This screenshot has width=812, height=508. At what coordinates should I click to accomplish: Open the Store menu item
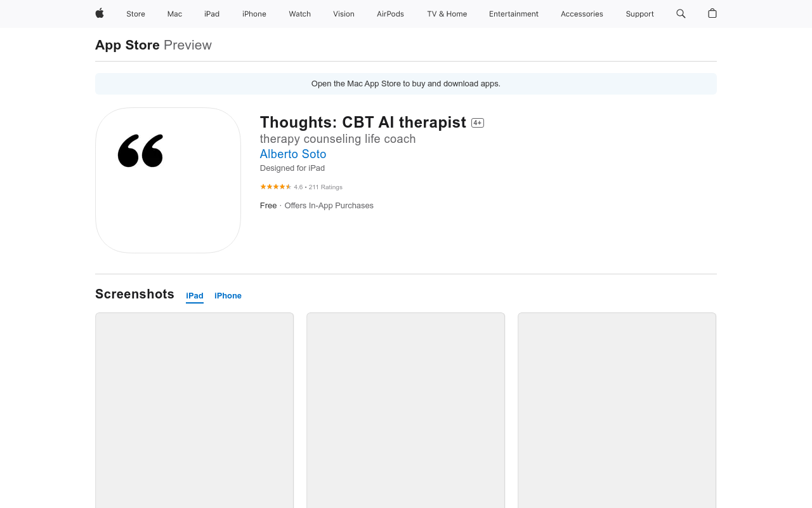coord(136,14)
